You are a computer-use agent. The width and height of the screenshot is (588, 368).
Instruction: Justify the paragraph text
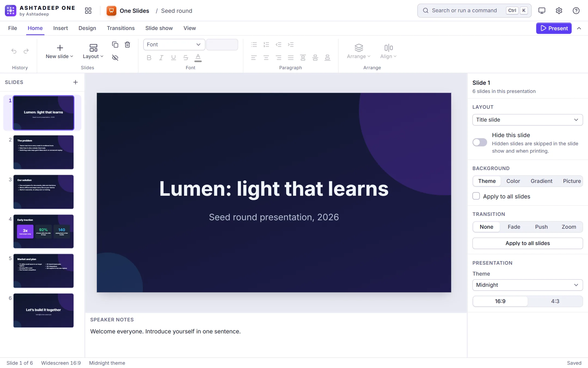(x=291, y=58)
